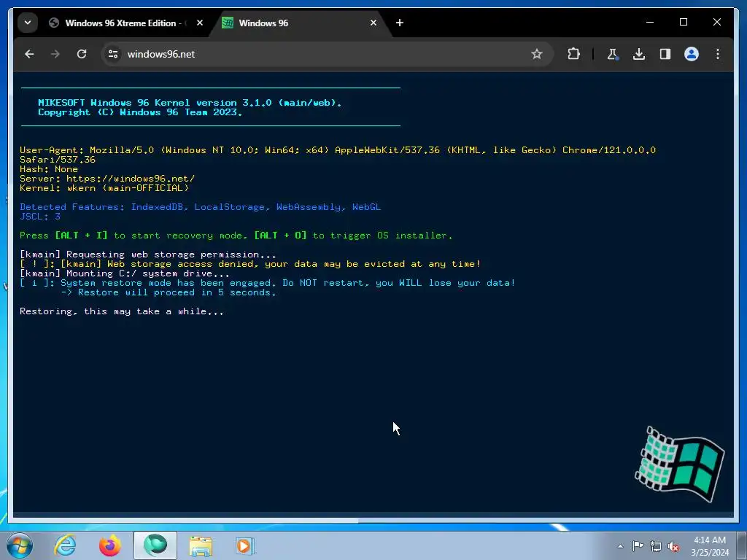Viewport: 747px width, 560px height.
Task: Open Action Center flag tray icon
Action: coord(638,546)
